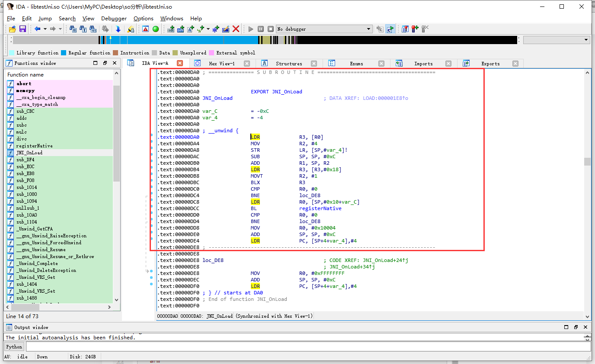Screen dimensions: 595x364
Task: Click the Instruction brown legend swatch
Action: pyautogui.click(x=115, y=53)
